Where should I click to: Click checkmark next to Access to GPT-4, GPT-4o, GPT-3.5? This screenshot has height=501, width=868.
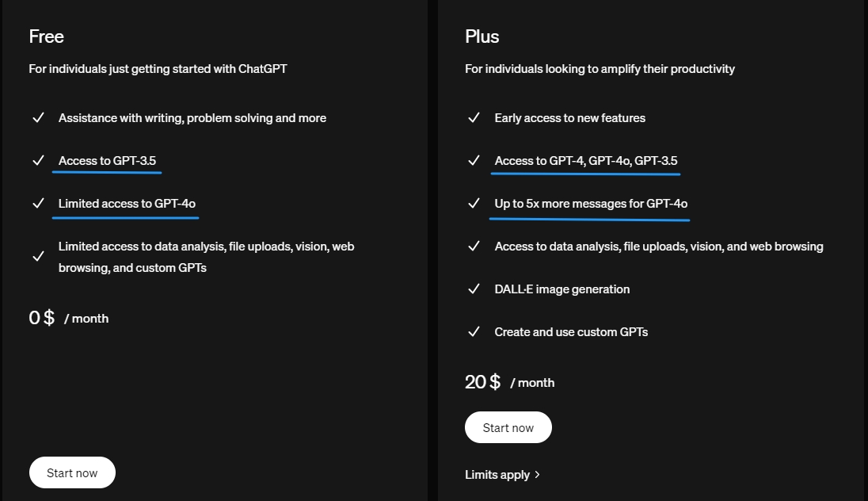click(x=474, y=161)
